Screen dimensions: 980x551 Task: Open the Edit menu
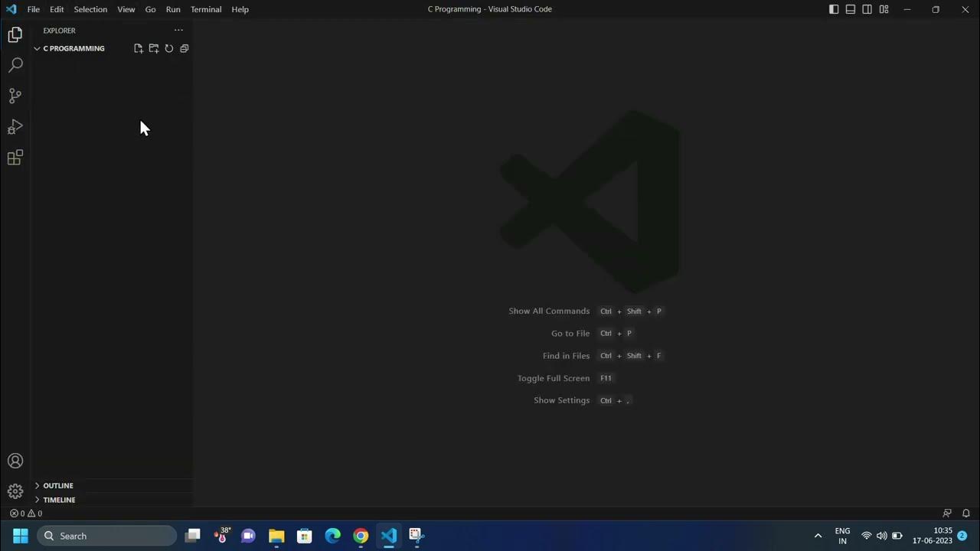57,9
